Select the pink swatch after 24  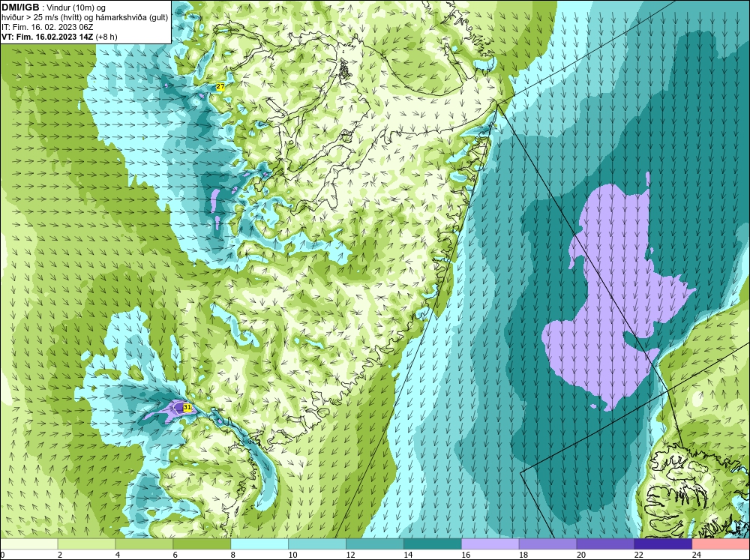[x=721, y=544]
